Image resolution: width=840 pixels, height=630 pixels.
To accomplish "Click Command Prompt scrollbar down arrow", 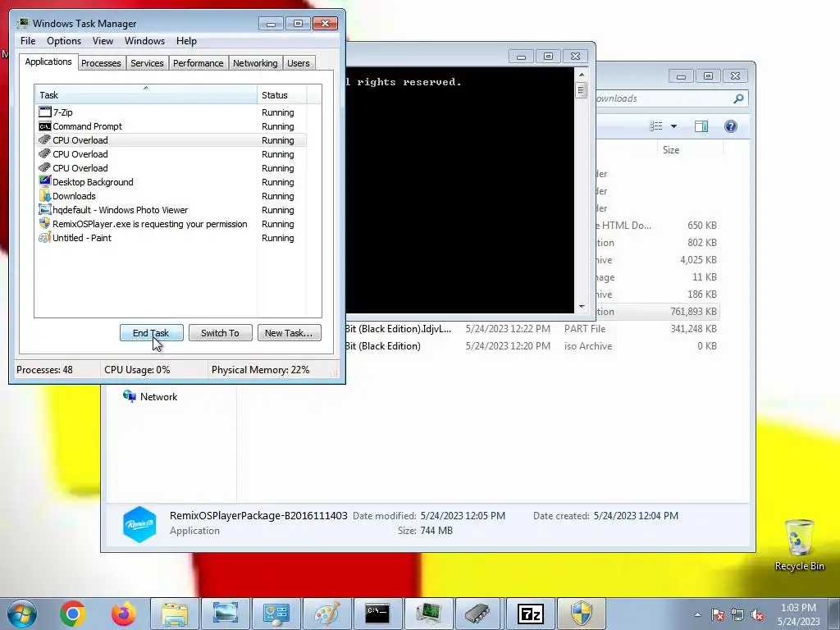I will click(x=582, y=307).
